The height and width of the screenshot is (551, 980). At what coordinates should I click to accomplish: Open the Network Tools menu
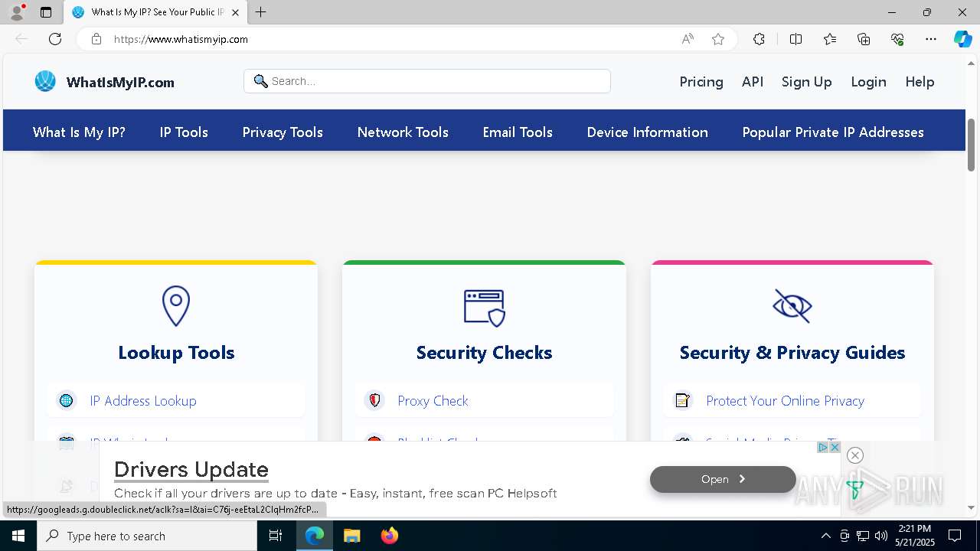(403, 132)
